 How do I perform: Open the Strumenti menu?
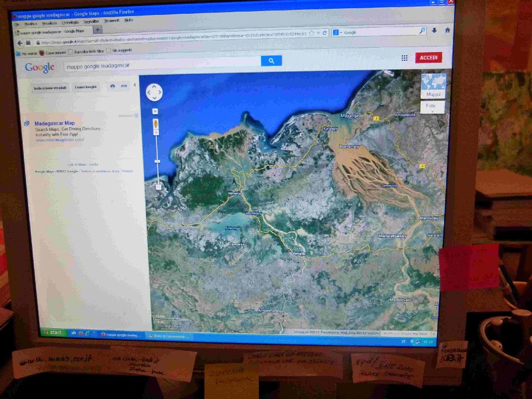coord(111,21)
